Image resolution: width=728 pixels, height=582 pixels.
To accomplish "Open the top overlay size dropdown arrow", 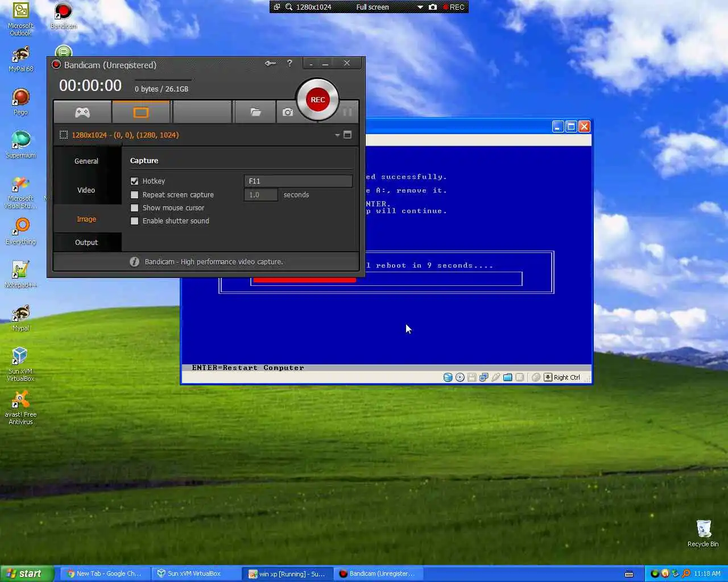I will (420, 7).
